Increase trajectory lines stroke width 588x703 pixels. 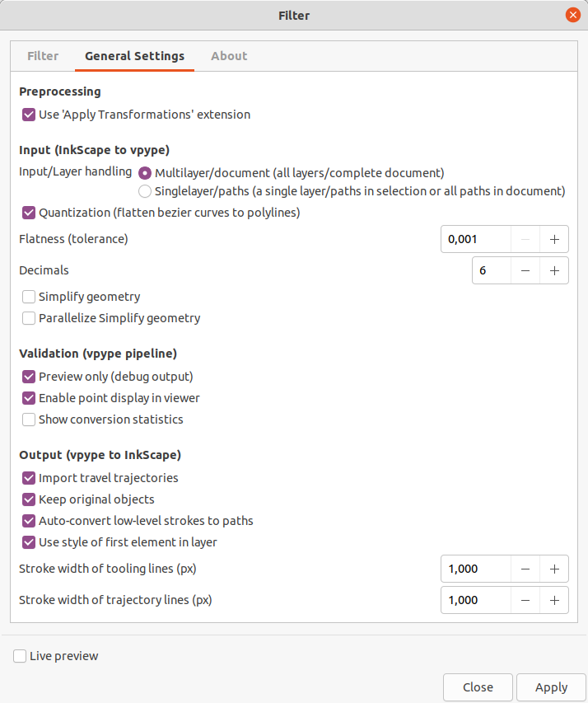[x=554, y=600]
